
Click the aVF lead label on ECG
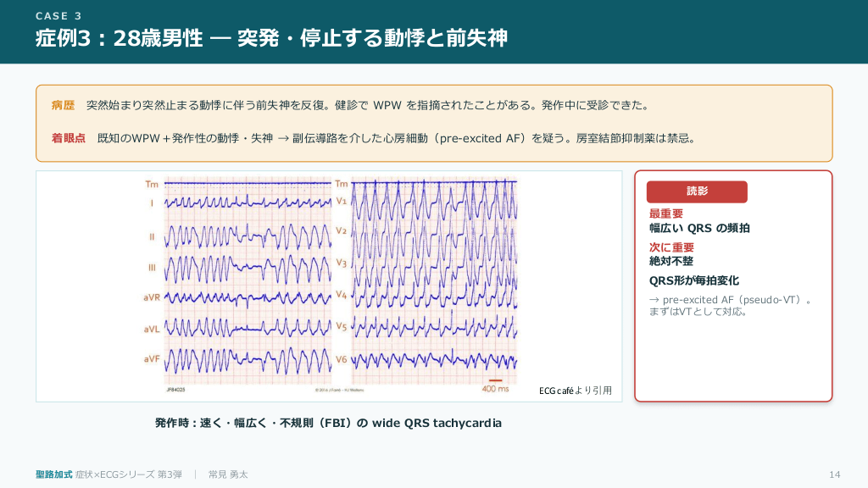(x=152, y=359)
